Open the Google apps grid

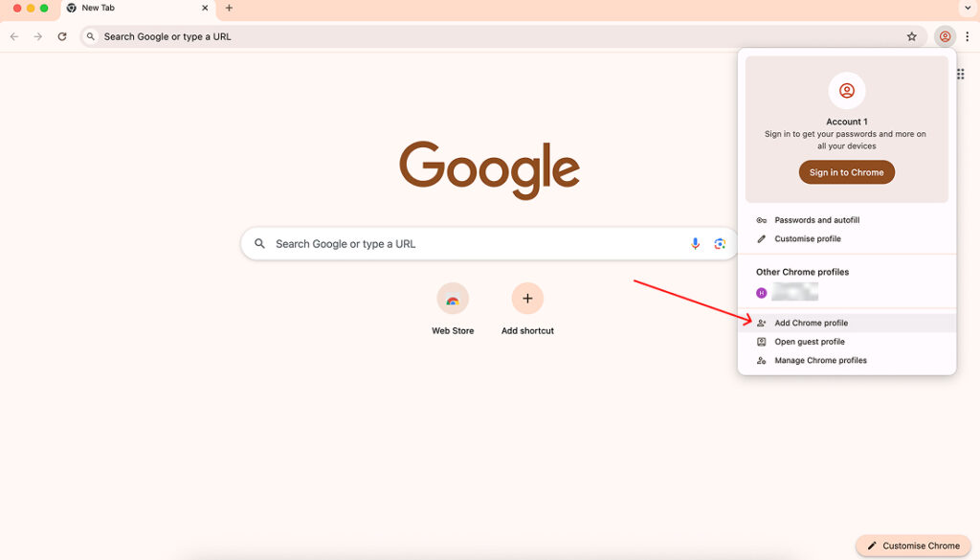[x=961, y=74]
